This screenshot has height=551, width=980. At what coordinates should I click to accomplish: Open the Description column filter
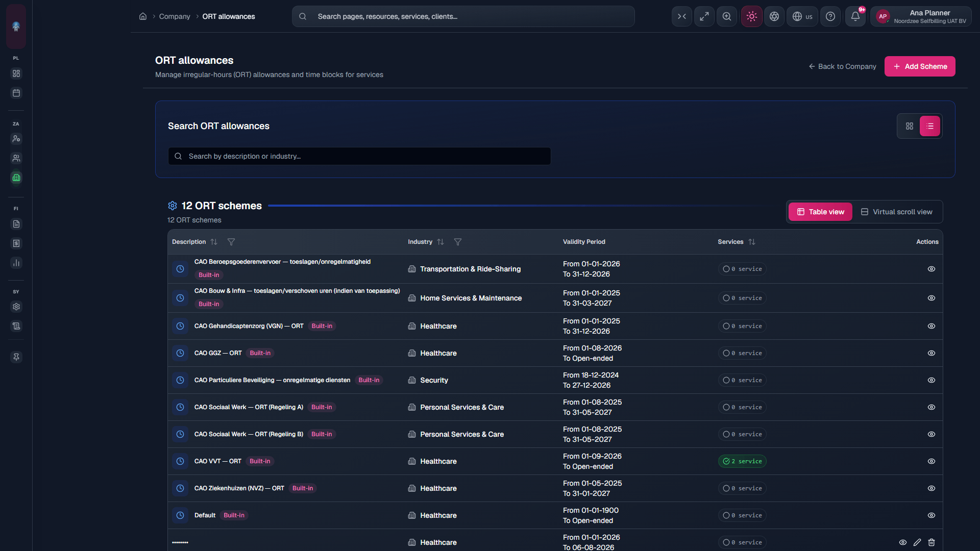(231, 242)
